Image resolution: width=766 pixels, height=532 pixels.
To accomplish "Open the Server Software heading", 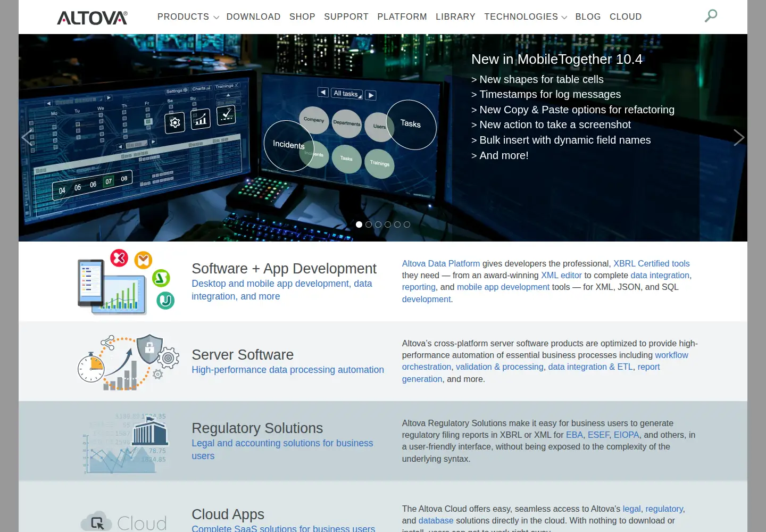I will coord(243,355).
